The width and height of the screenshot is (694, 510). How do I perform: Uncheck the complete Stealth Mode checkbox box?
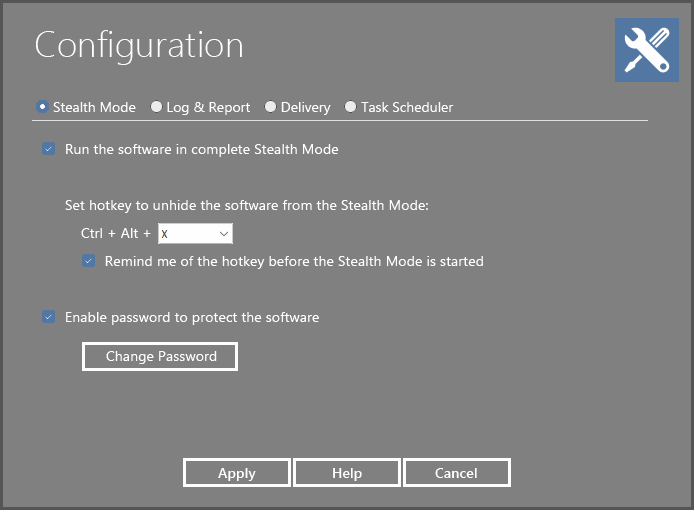[x=49, y=149]
